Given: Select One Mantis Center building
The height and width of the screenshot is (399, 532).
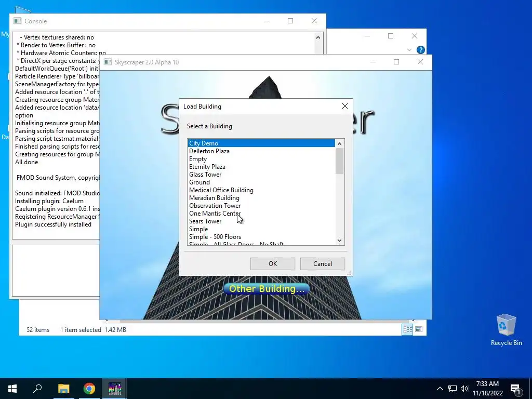Looking at the screenshot, I should coord(261,214).
